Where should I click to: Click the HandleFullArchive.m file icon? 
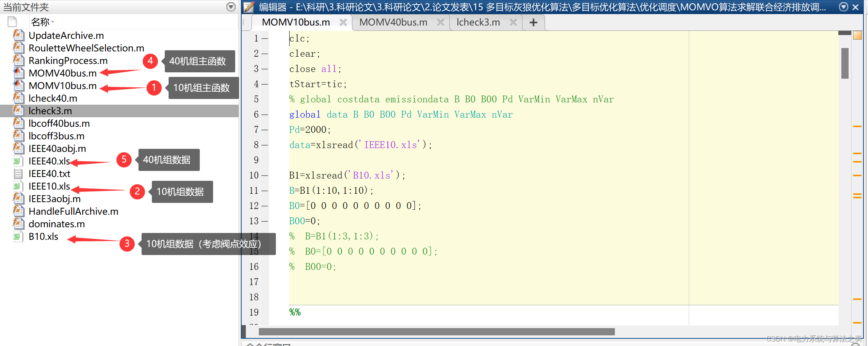19,211
